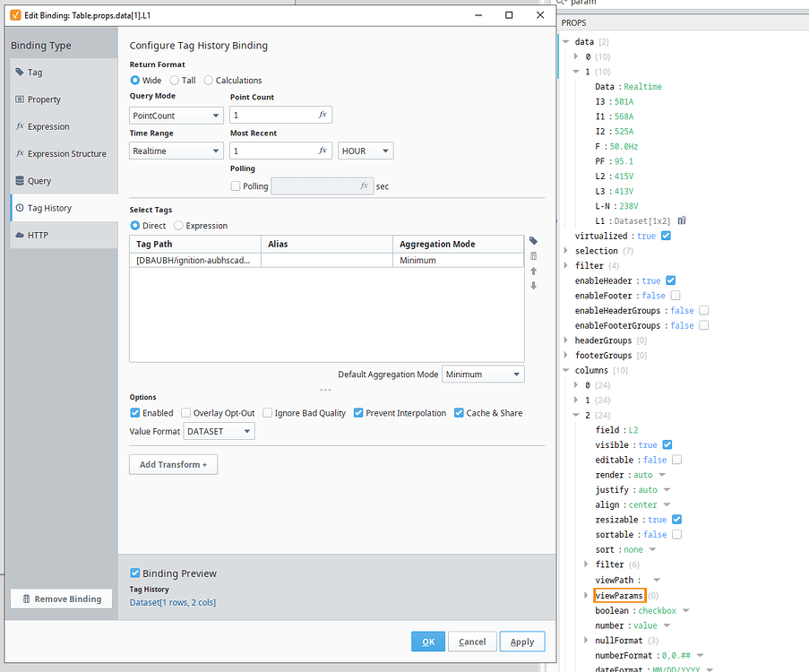Click the tag browse icon beside the tag table
This screenshot has width=809, height=672.
[x=533, y=240]
